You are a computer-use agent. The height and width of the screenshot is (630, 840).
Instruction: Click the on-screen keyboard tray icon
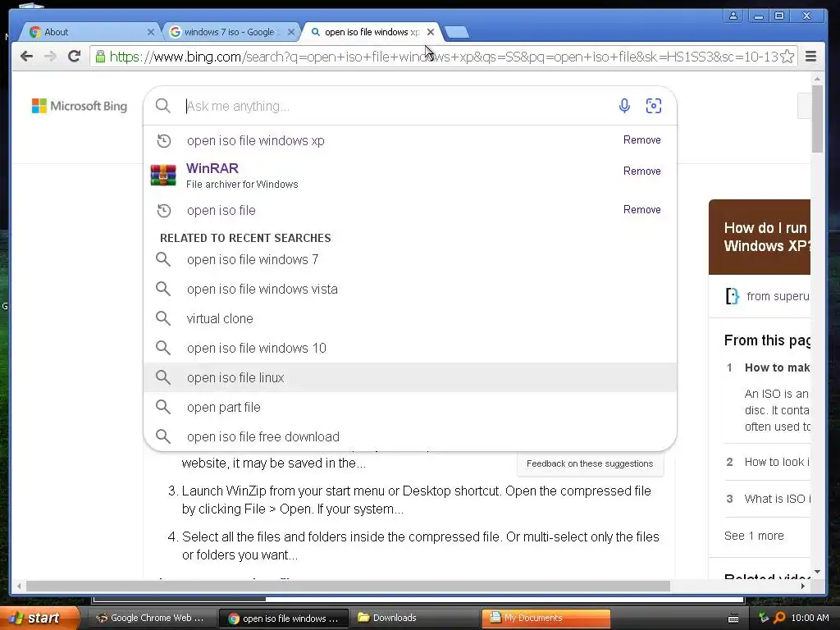pyautogui.click(x=733, y=619)
